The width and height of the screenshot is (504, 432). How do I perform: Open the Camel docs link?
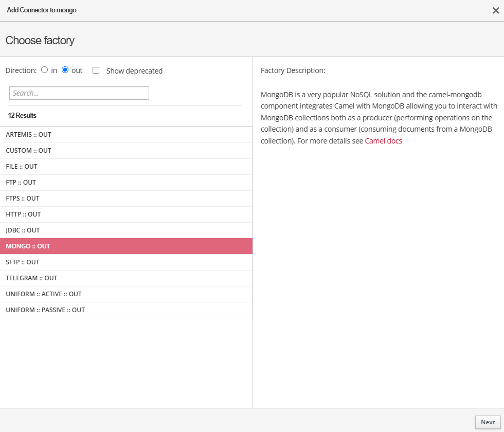coord(383,141)
